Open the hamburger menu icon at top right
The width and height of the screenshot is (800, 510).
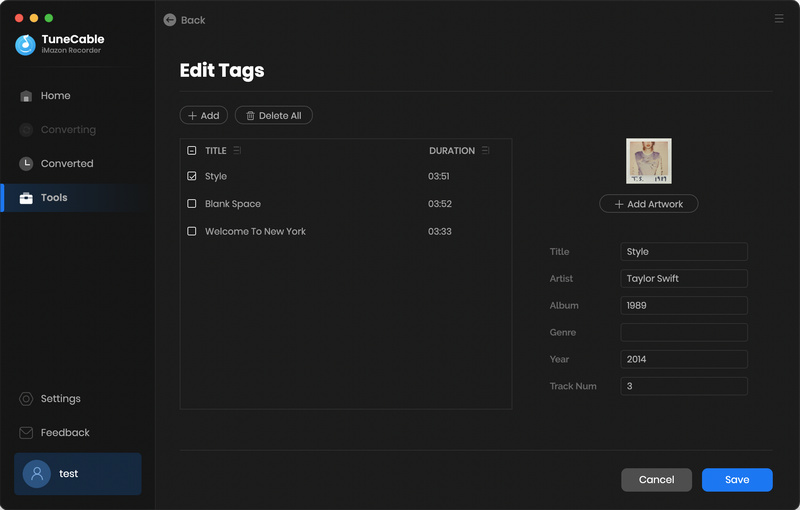779,19
